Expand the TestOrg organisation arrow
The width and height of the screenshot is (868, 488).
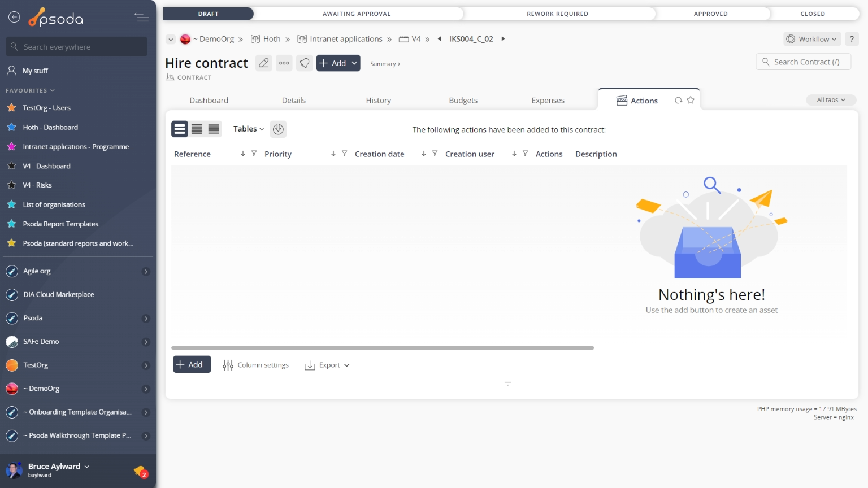[146, 365]
